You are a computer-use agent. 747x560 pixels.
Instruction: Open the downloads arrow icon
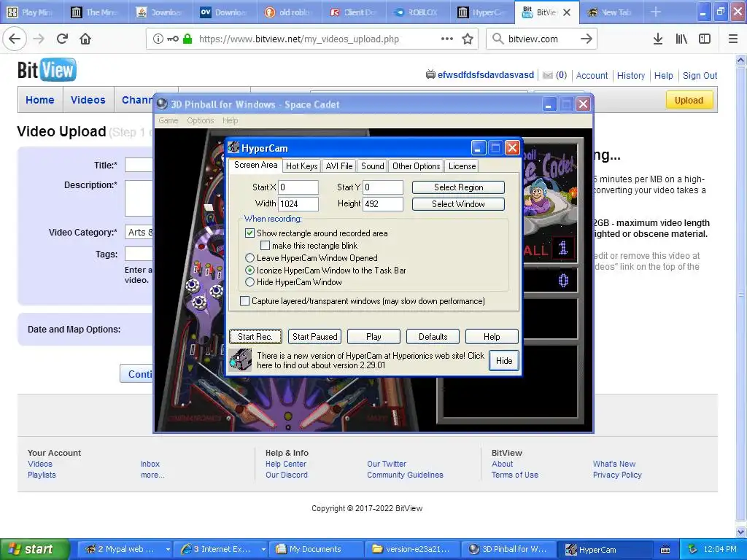658,39
